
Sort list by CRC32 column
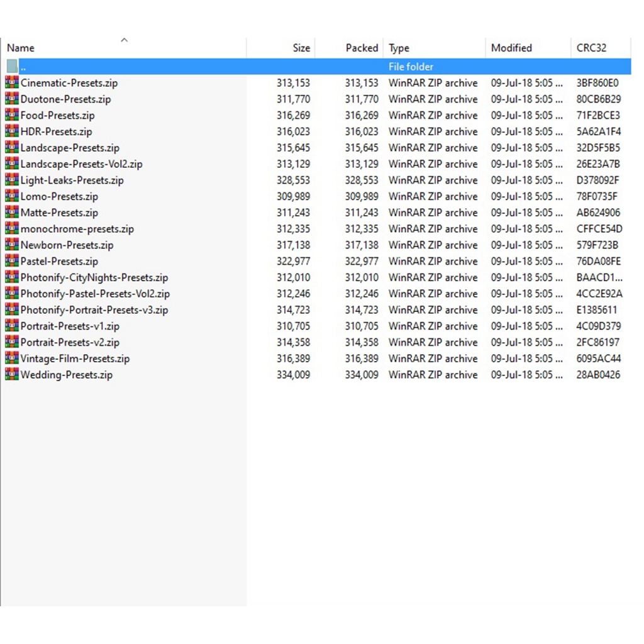coord(591,48)
